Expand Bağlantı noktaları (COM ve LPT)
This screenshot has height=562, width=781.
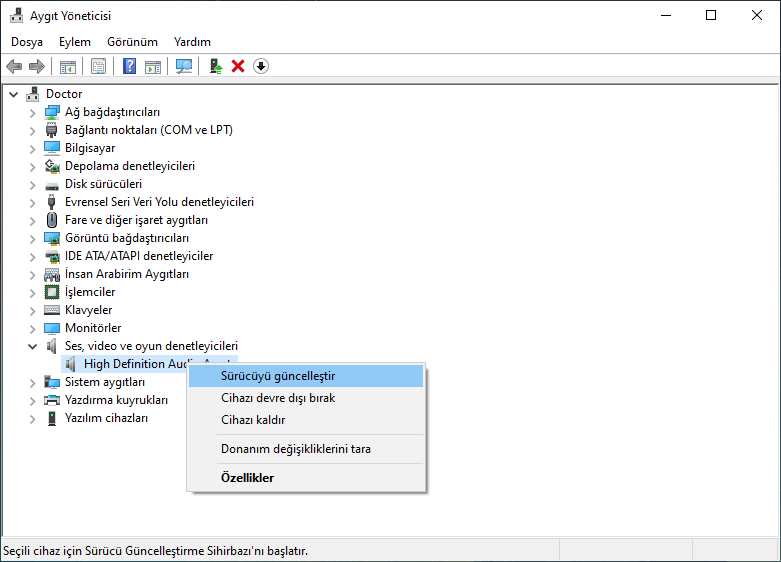33,131
